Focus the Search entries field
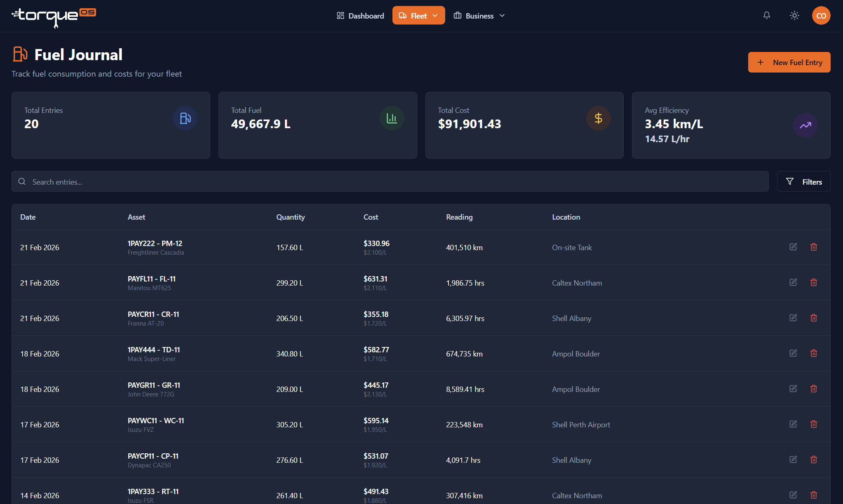 coord(390,182)
